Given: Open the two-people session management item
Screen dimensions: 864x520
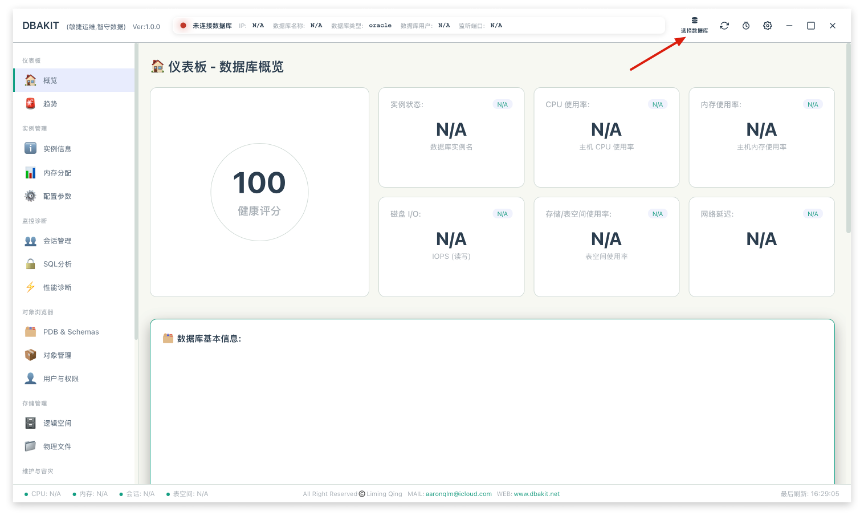Looking at the screenshot, I should point(74,241).
